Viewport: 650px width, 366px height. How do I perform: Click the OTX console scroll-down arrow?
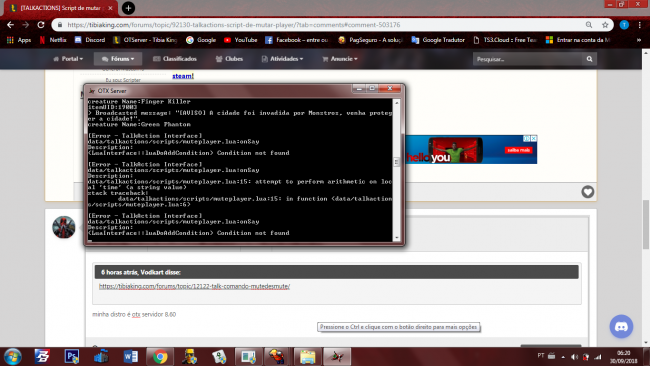[397, 238]
